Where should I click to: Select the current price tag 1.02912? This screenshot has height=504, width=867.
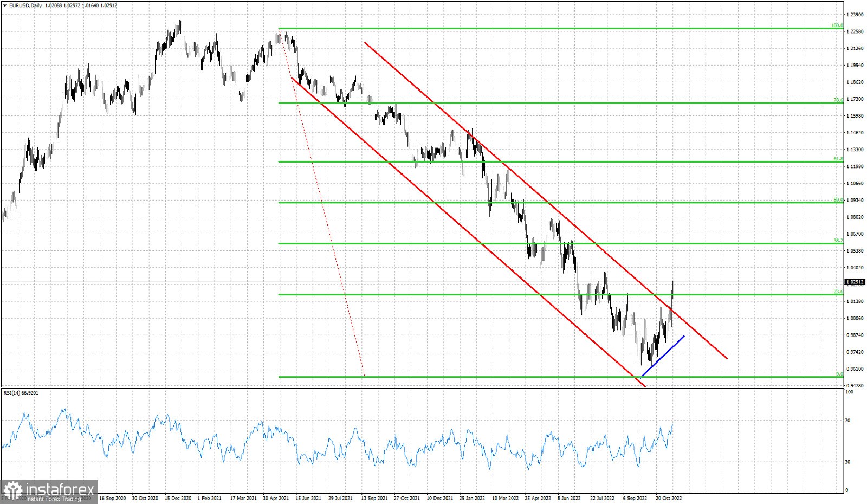click(855, 282)
